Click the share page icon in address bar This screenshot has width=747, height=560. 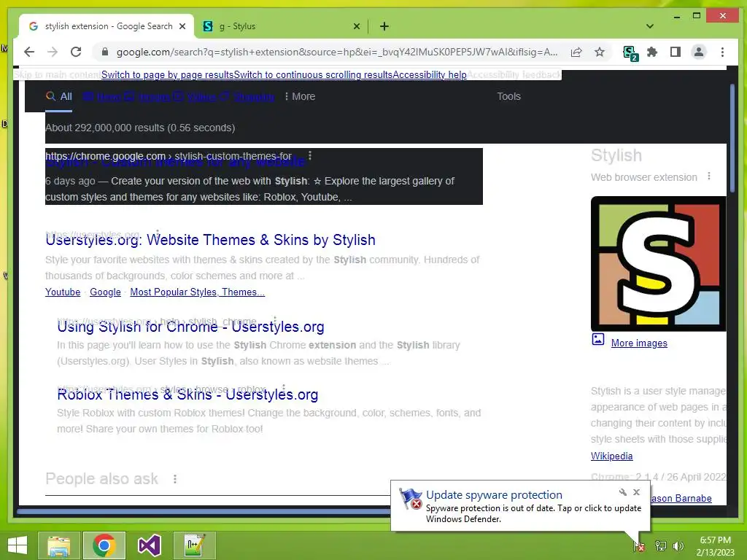point(576,52)
